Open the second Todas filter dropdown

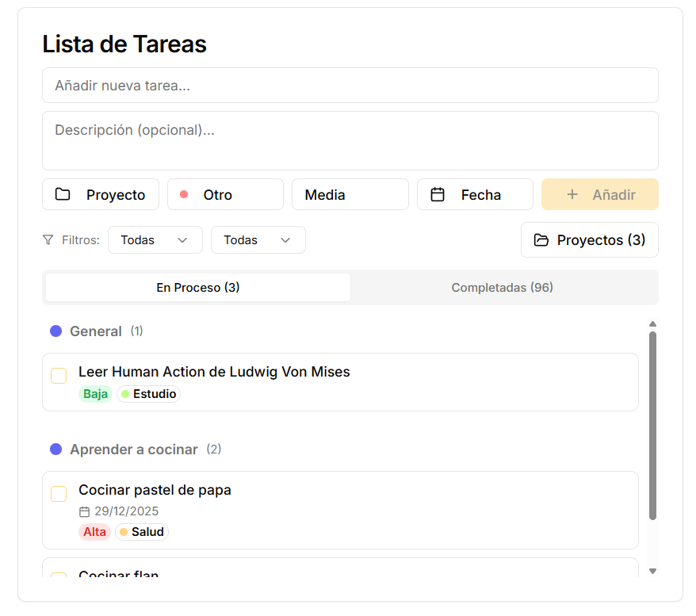tap(258, 239)
